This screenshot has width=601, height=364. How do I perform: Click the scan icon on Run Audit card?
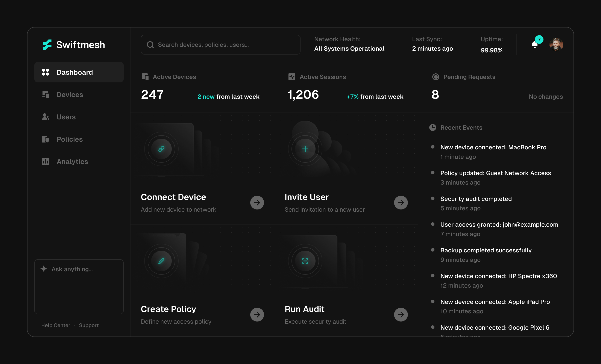tap(305, 261)
